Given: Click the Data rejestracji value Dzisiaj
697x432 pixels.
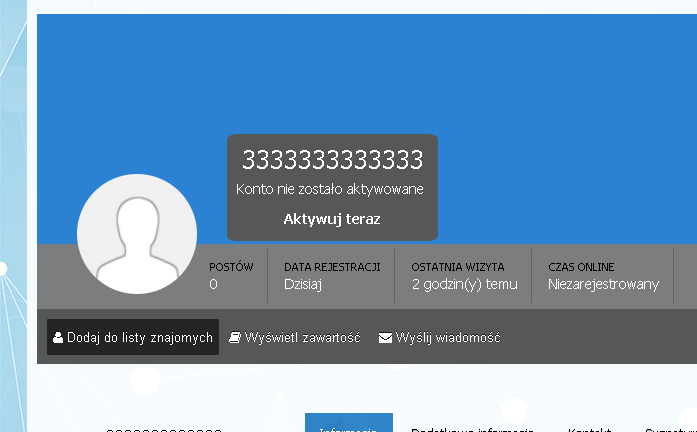Looking at the screenshot, I should (x=303, y=284).
